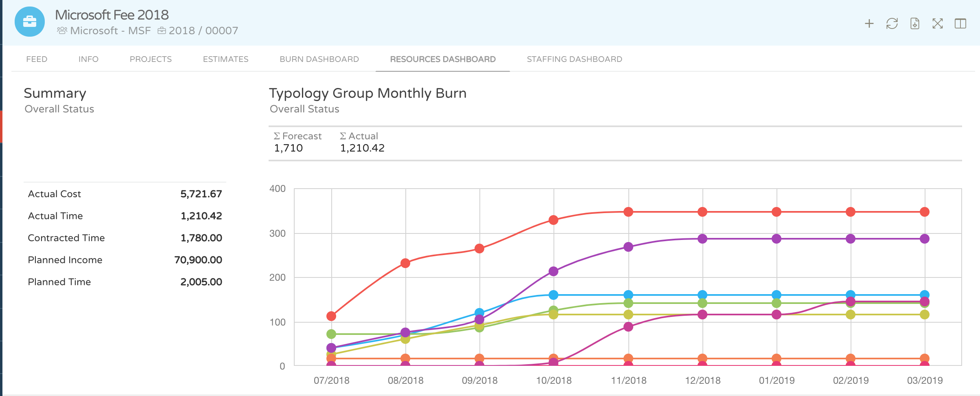This screenshot has width=980, height=396.
Task: Click the 07/2018 x-axis label
Action: [331, 381]
